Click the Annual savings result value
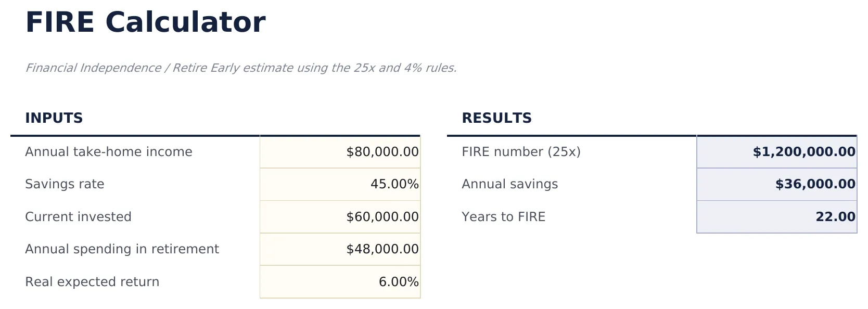 pyautogui.click(x=776, y=184)
